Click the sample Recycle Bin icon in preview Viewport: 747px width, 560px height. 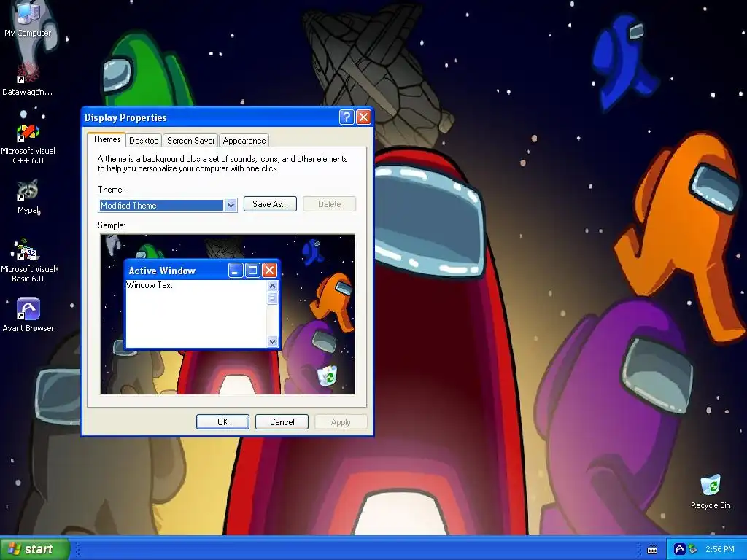click(328, 376)
